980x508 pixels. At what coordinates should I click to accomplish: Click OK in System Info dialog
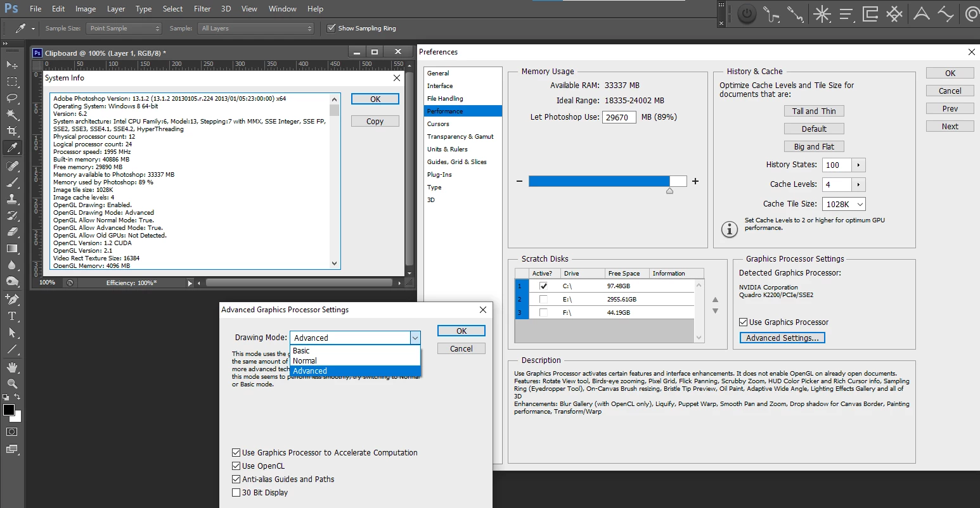point(375,99)
